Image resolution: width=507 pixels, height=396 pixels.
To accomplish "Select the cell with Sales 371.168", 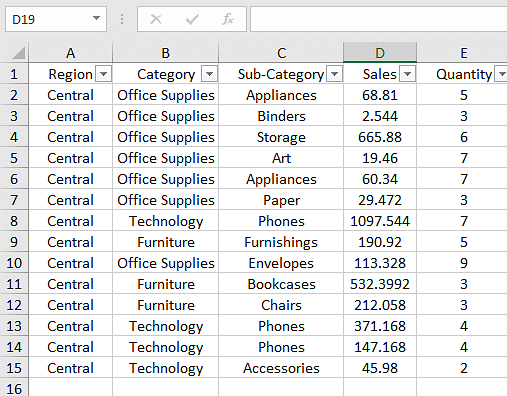I will point(380,326).
